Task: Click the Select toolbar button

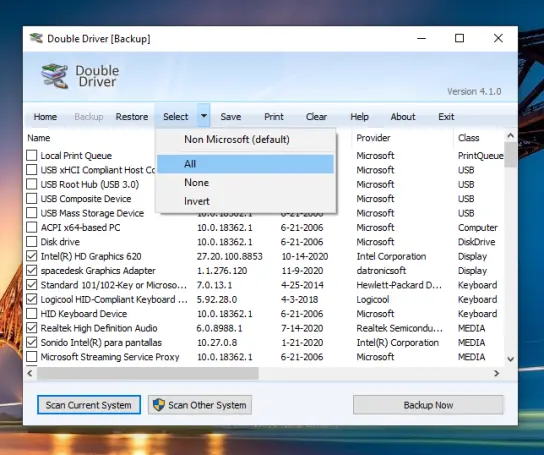Action: click(x=176, y=117)
